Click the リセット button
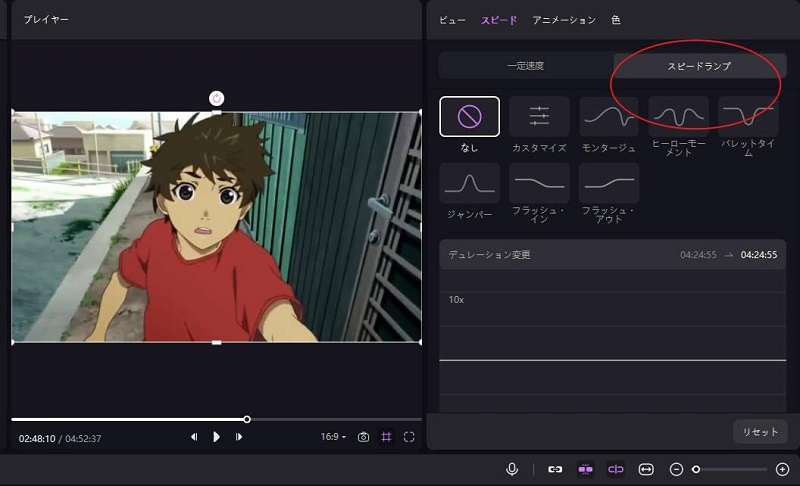Screen dimensions: 800x486 click(760, 432)
